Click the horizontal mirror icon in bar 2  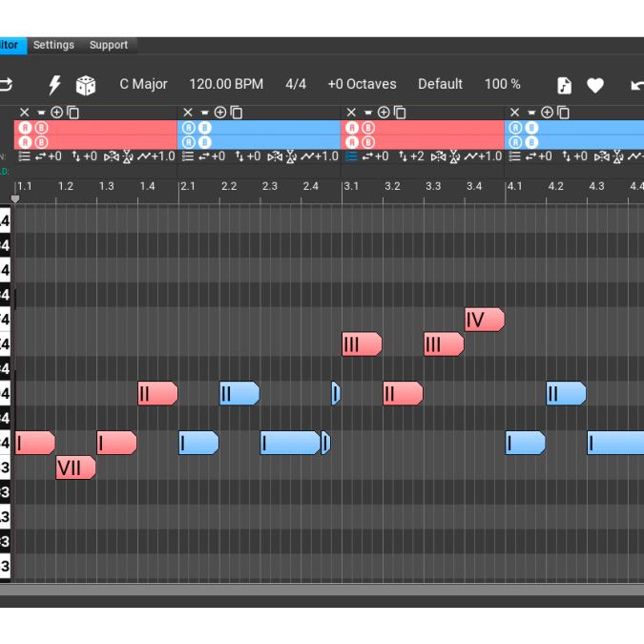click(x=275, y=156)
